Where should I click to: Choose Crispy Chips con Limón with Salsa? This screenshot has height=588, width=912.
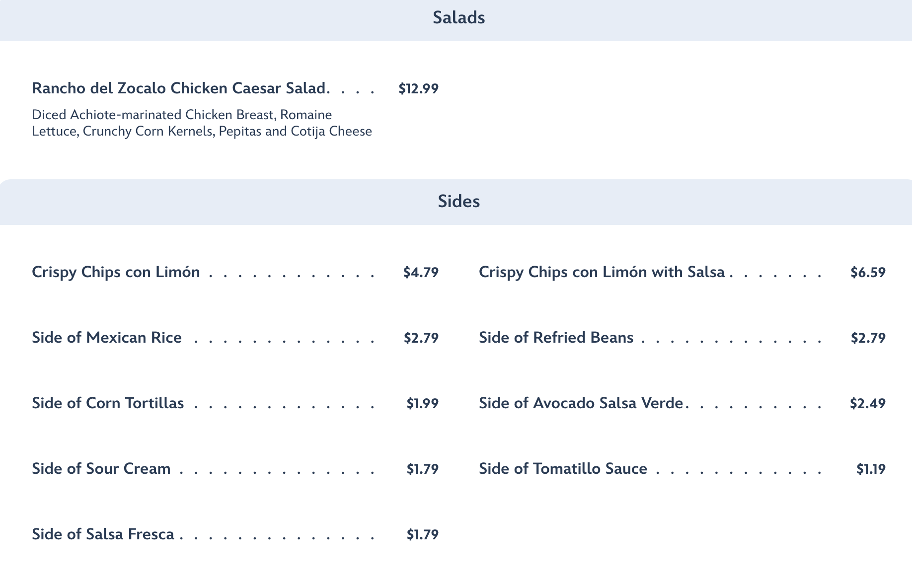(x=602, y=272)
